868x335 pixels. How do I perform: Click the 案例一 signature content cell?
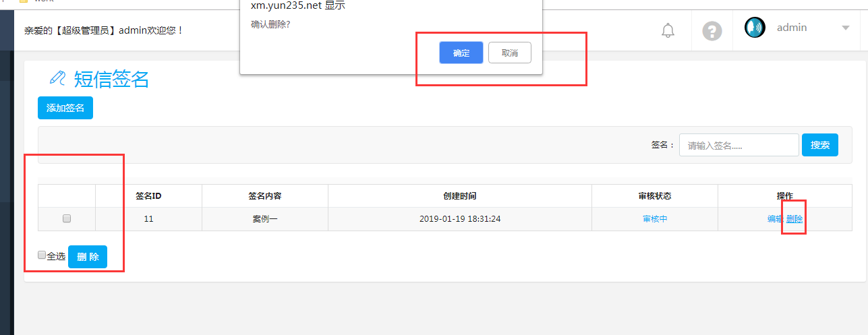click(264, 219)
